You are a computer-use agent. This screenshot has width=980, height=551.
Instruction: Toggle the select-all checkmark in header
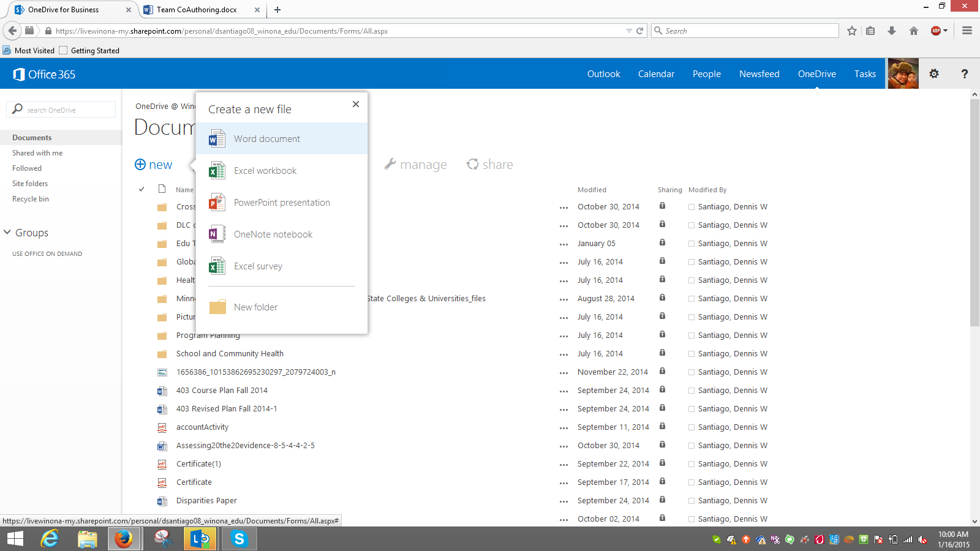pos(141,189)
